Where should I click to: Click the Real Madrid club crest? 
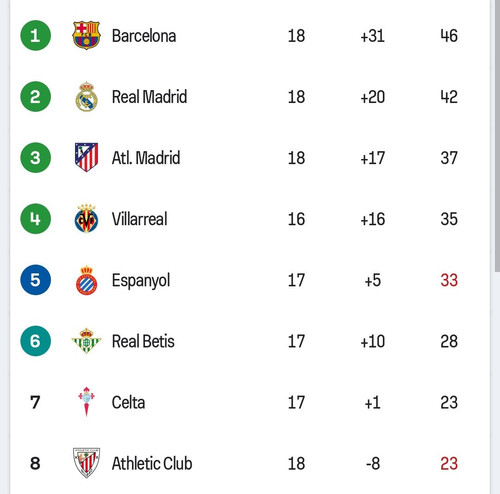[86, 97]
